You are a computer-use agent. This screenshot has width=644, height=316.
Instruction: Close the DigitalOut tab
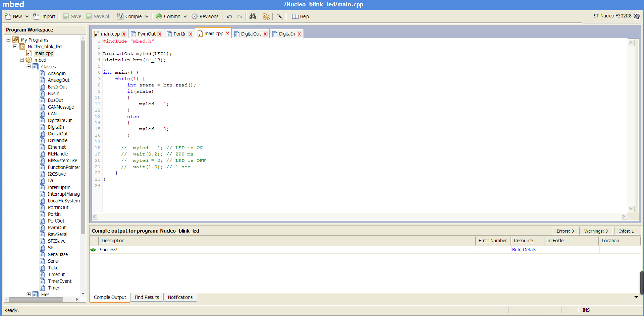click(x=265, y=34)
